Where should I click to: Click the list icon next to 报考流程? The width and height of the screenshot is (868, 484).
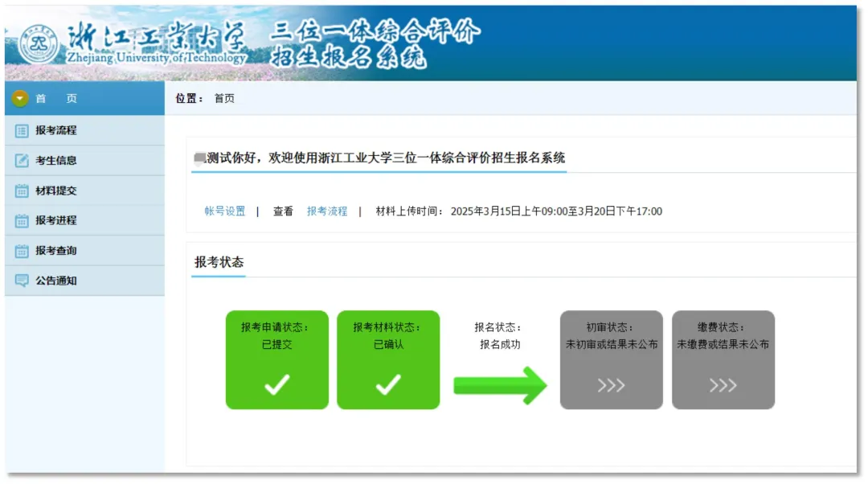pyautogui.click(x=22, y=131)
